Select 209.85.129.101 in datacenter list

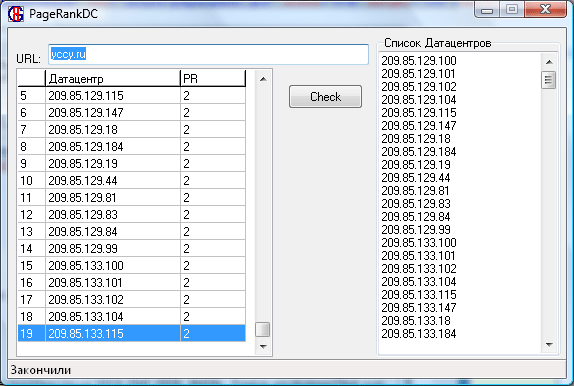(418, 74)
